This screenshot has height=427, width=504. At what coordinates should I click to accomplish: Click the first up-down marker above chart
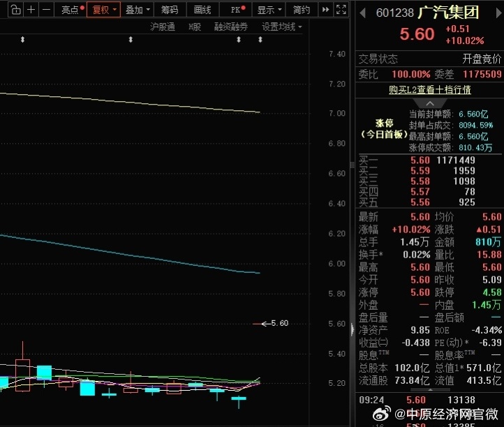click(22, 40)
